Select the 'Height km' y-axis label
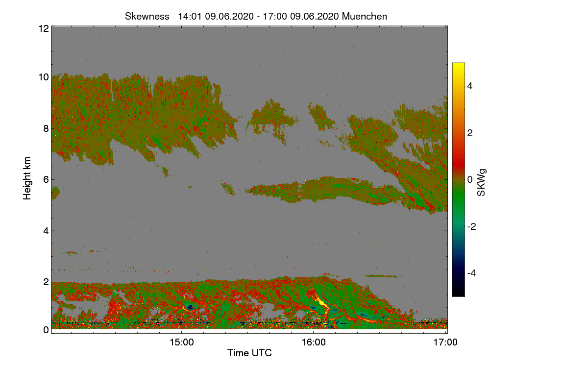588x392 pixels. [x=27, y=178]
